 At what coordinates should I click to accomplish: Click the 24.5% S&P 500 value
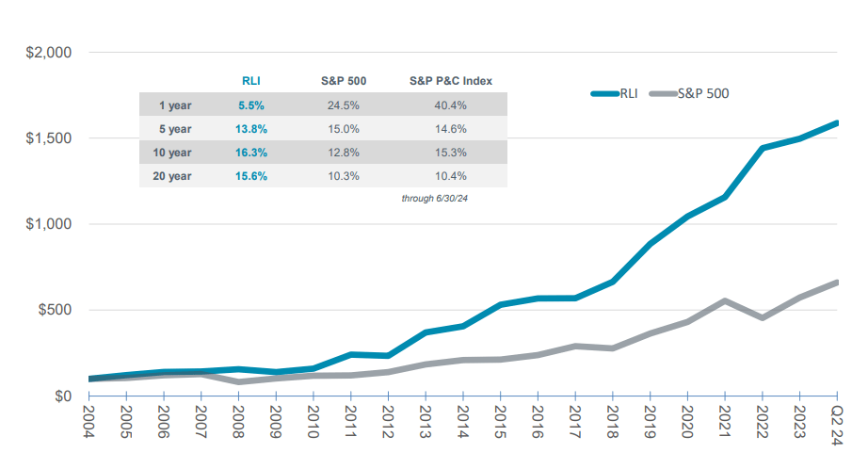coord(345,105)
